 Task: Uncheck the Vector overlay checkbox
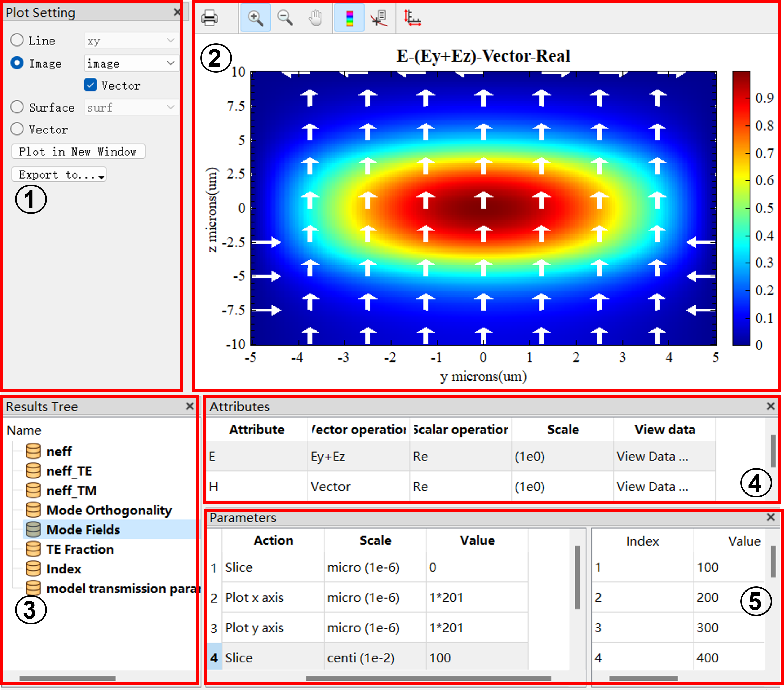[x=90, y=85]
